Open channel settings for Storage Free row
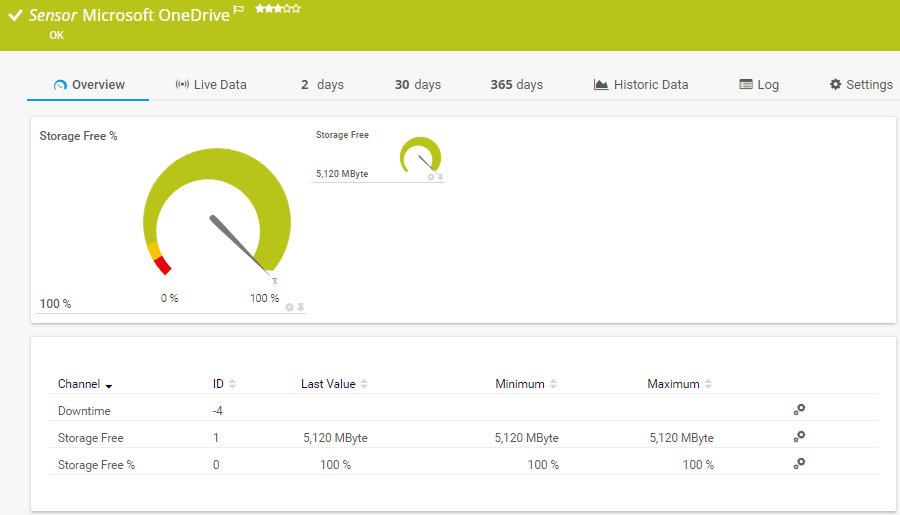 pos(799,436)
